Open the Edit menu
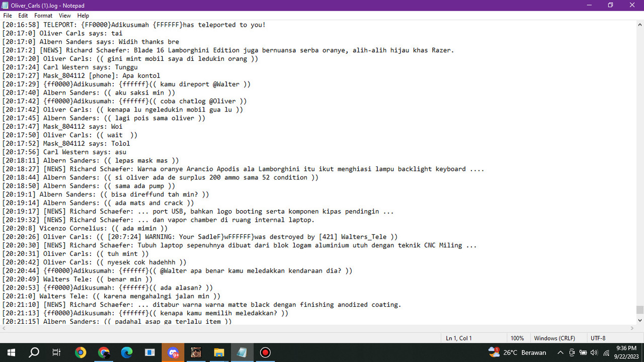644x362 pixels. tap(23, 16)
